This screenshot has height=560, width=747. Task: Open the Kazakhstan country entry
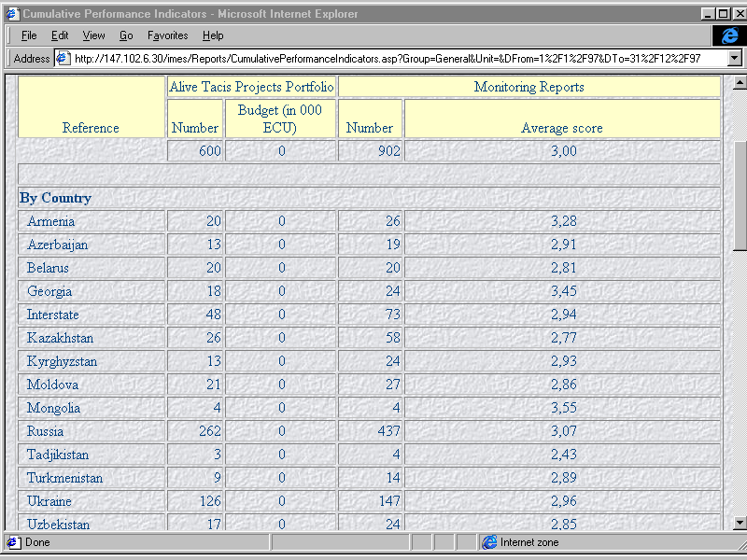tap(60, 338)
